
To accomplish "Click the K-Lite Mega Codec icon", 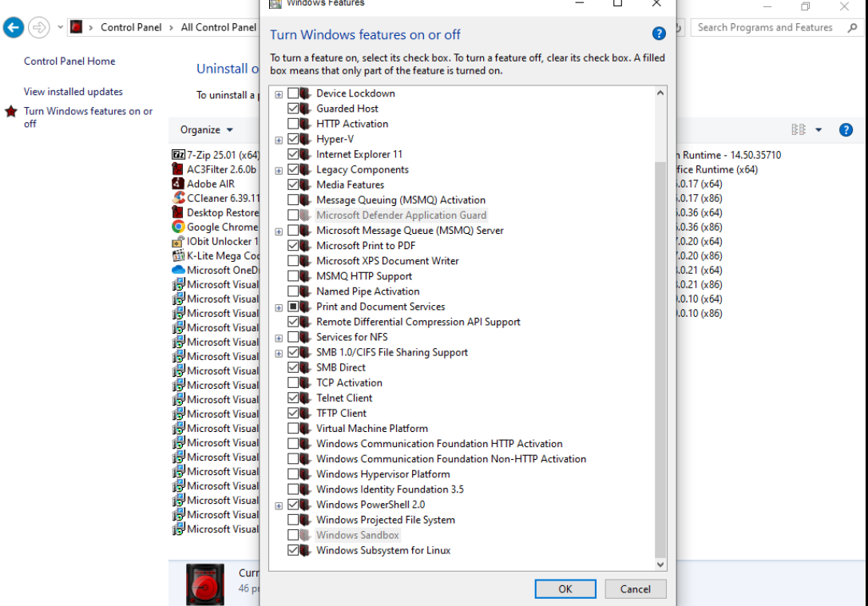I will pos(178,255).
